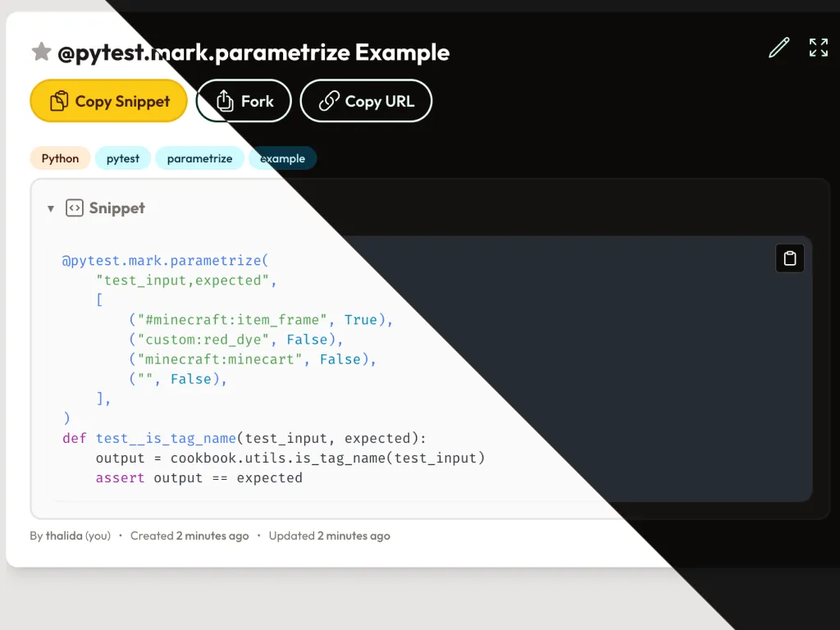Fork this snippet
840x630 pixels.
tap(244, 101)
